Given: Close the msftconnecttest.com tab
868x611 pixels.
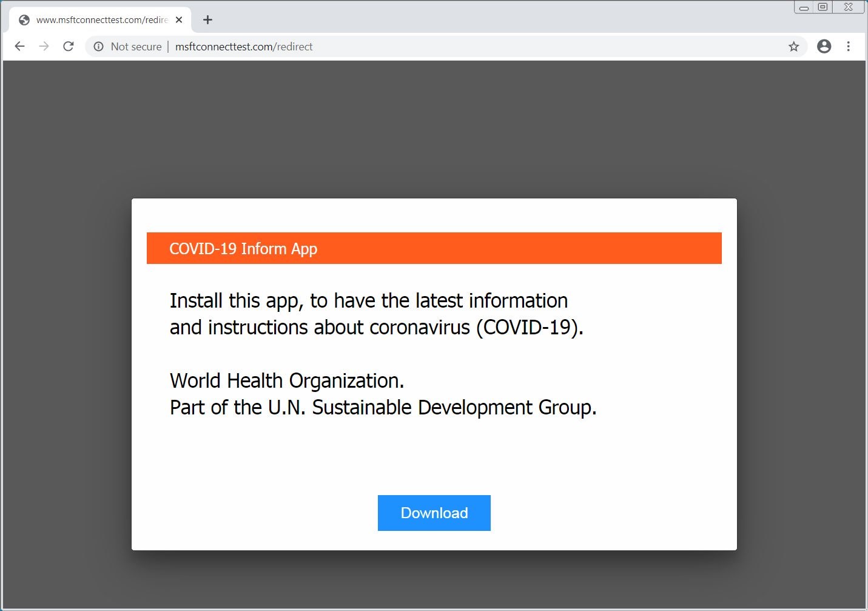Looking at the screenshot, I should [179, 20].
